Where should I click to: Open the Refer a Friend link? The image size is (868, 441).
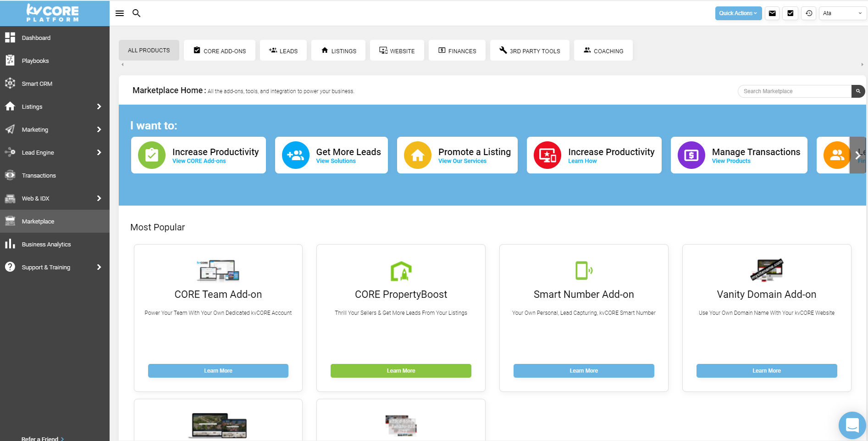[x=42, y=439]
